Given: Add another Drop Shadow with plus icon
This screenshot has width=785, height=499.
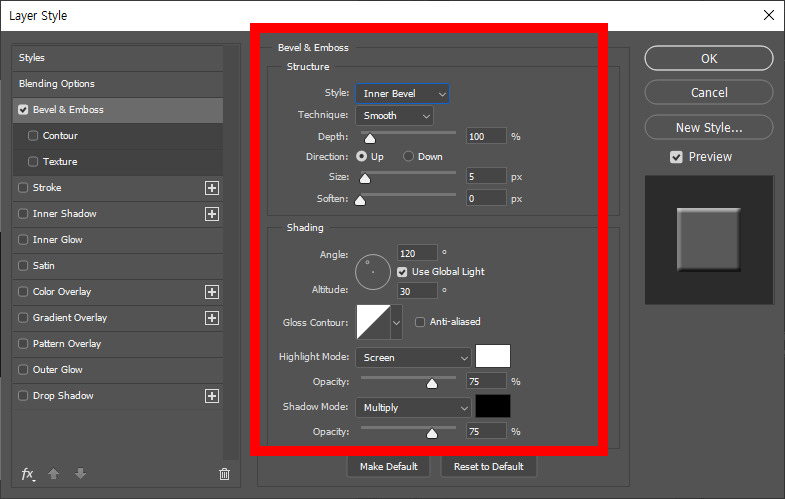Looking at the screenshot, I should click(x=212, y=396).
